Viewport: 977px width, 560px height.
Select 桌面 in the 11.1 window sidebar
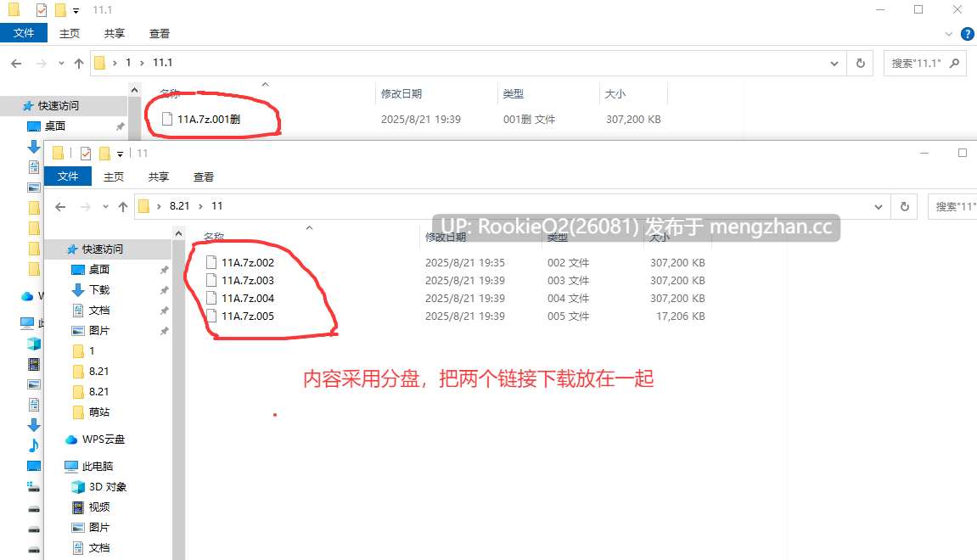(x=55, y=126)
